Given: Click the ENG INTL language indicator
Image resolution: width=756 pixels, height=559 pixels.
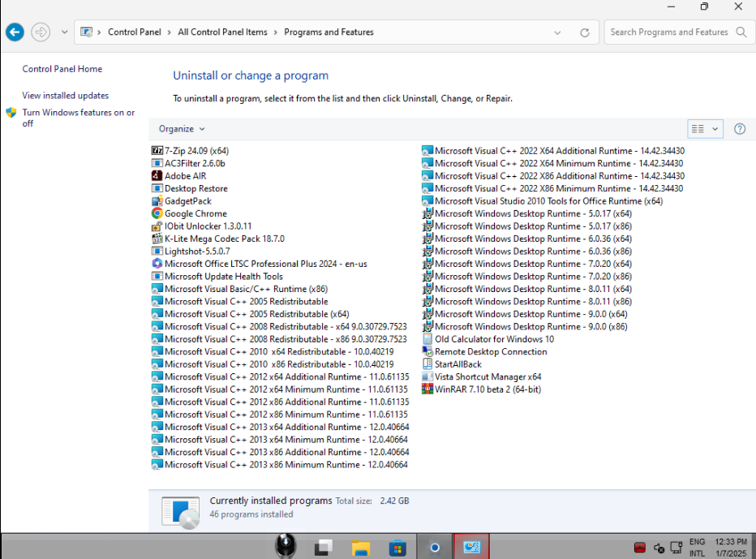Looking at the screenshot, I should pos(697,548).
